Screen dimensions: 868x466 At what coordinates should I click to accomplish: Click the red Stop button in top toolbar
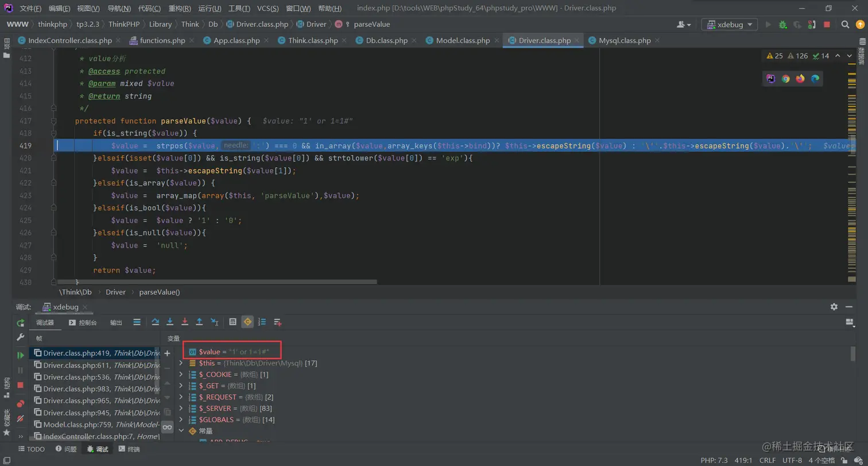coord(827,25)
